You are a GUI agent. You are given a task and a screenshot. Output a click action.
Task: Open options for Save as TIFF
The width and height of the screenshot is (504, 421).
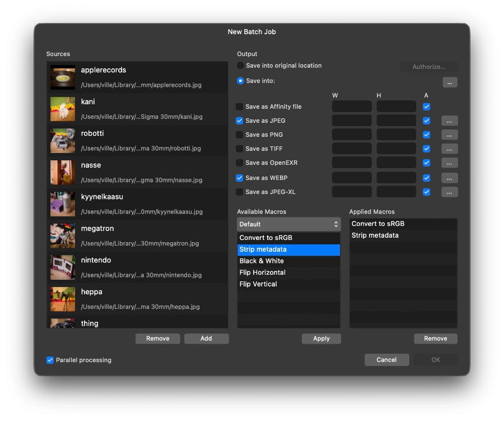tap(449, 149)
